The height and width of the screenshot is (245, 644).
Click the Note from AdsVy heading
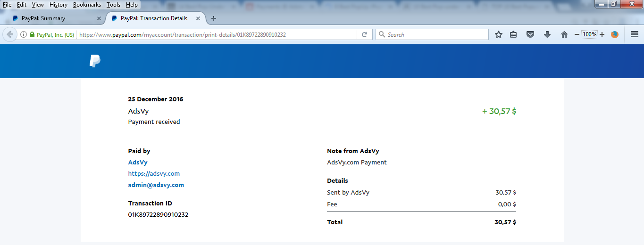click(x=353, y=151)
